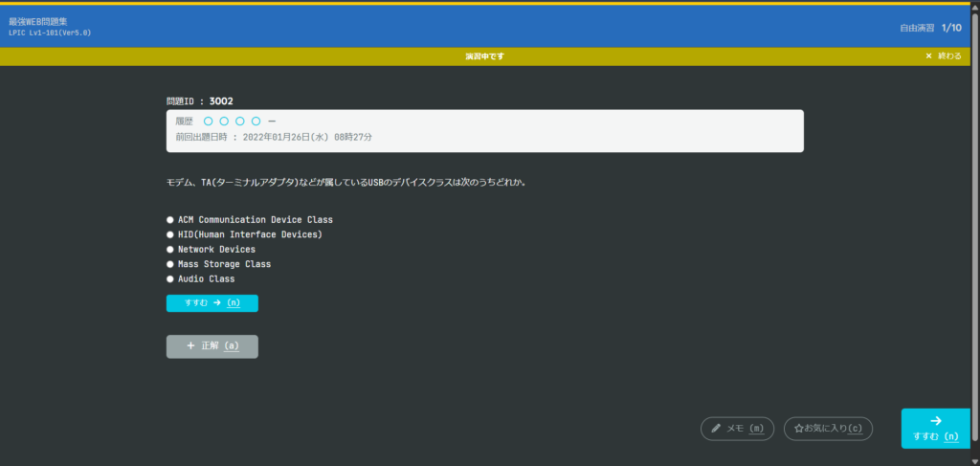Click the 演習中です status bar label
The image size is (980, 466).
click(x=484, y=56)
